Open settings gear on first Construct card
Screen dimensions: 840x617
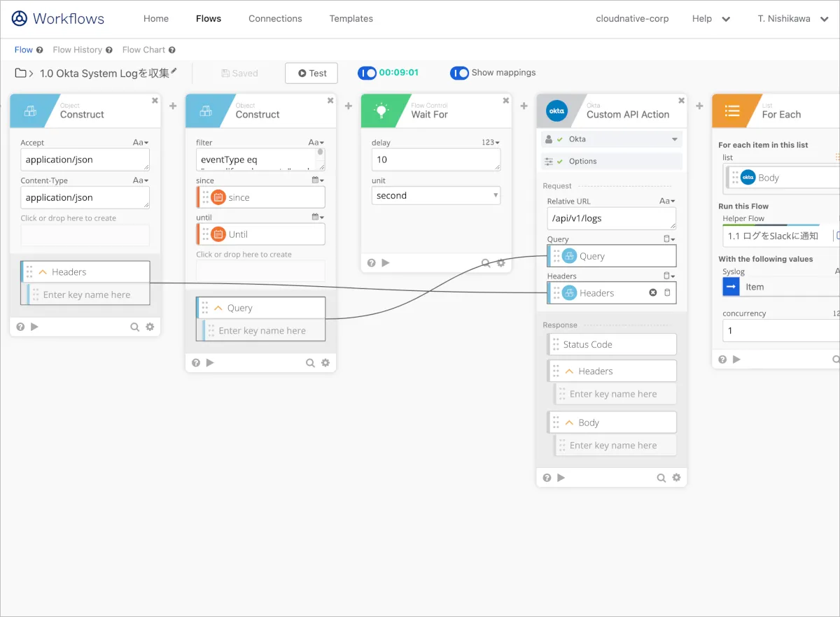click(x=150, y=327)
